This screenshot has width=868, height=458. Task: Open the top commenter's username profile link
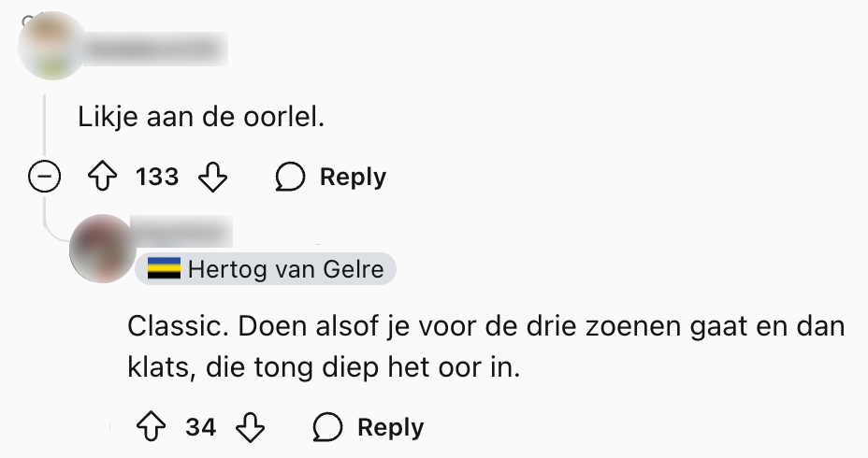click(154, 45)
